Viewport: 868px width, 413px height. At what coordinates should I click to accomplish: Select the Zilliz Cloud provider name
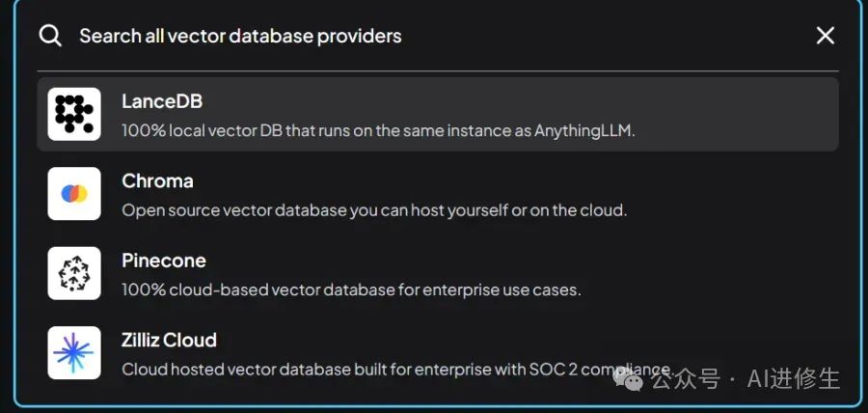[x=169, y=341]
